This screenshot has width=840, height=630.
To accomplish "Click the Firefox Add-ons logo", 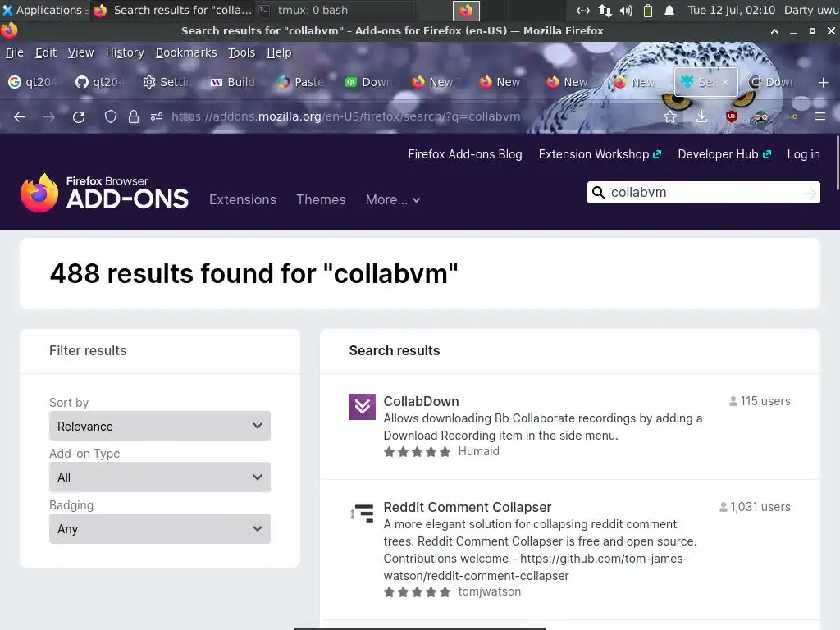I will tap(104, 192).
